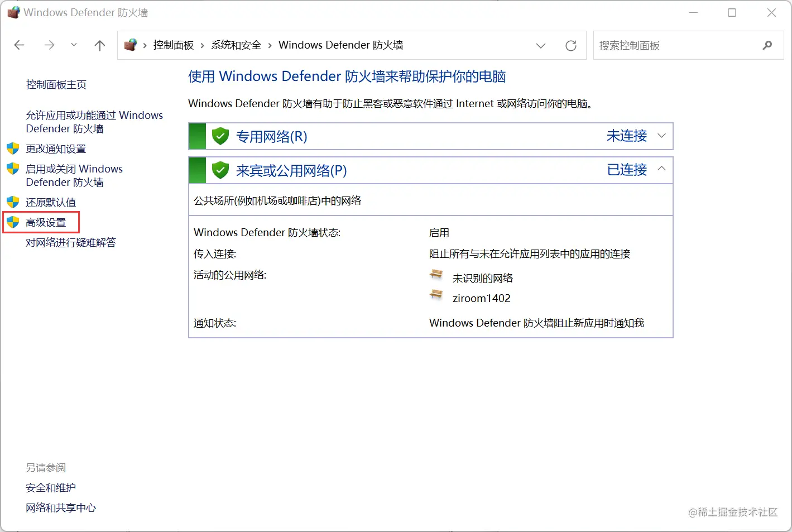Focus the 搜索控制面板 search field
Screen dimensions: 792x532
(688, 46)
